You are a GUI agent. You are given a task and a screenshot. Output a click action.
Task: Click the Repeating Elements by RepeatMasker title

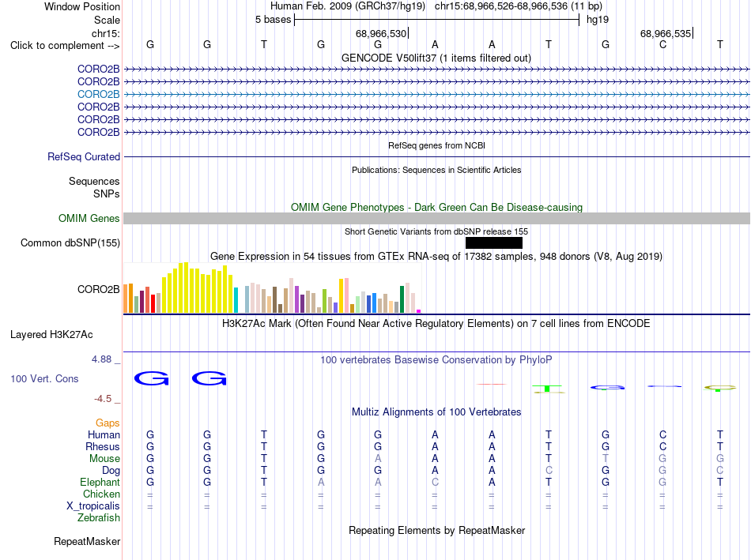point(436,530)
